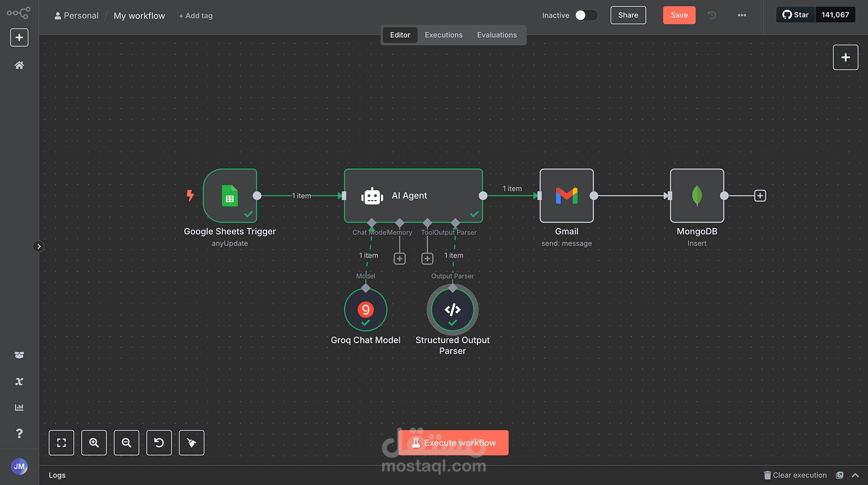Select the Google Sheets Trigger node
Viewport: 868px width, 485px height.
tap(230, 196)
